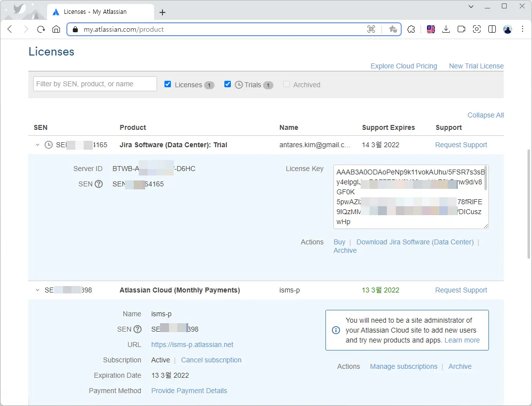The width and height of the screenshot is (532, 406).
Task: Click the browser home button
Action: point(56,29)
